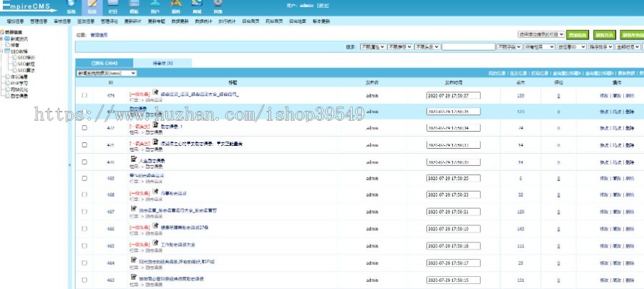Tick the checkbox for row ID 471
Viewport: 644px width, 289px height.
(x=84, y=145)
